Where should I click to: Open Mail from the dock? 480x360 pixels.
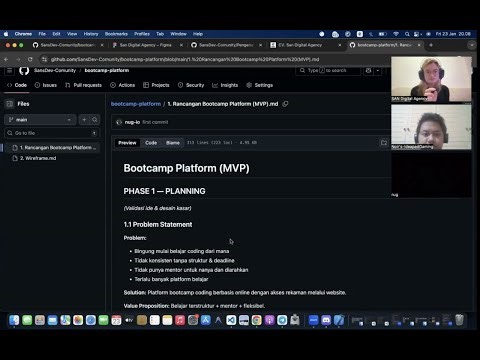point(52,320)
